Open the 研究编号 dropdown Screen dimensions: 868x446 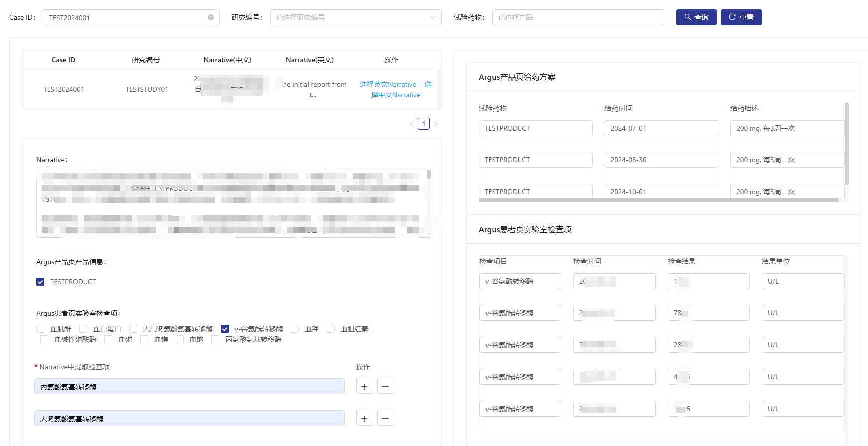tap(355, 17)
